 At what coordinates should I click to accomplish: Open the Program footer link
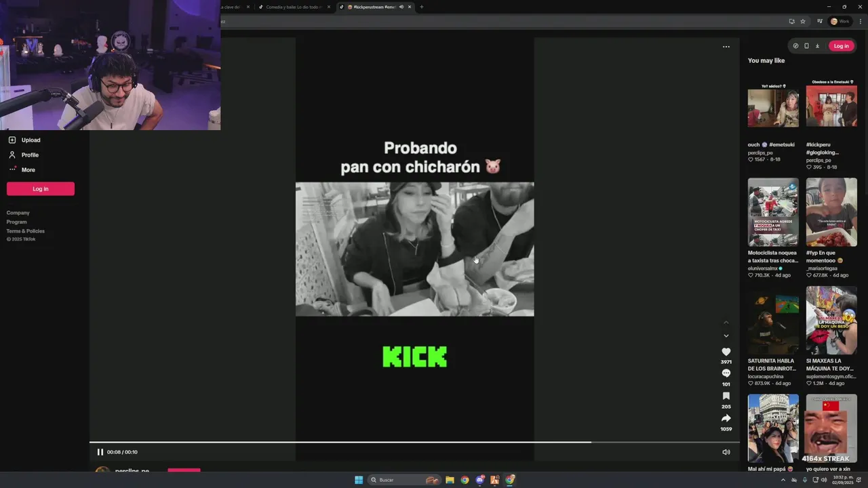click(17, 222)
